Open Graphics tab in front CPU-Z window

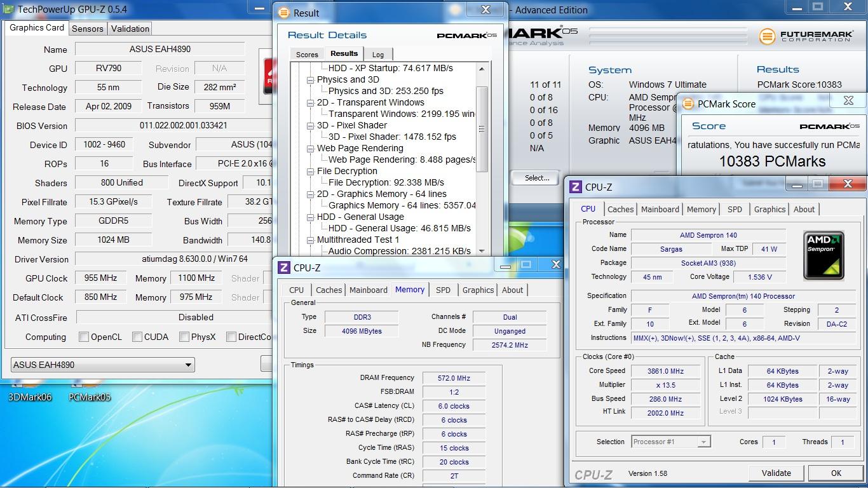click(770, 209)
